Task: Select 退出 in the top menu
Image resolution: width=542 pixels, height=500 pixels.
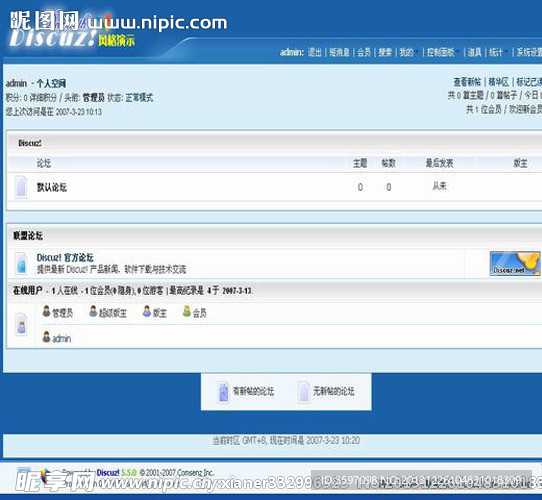Action: click(x=315, y=53)
